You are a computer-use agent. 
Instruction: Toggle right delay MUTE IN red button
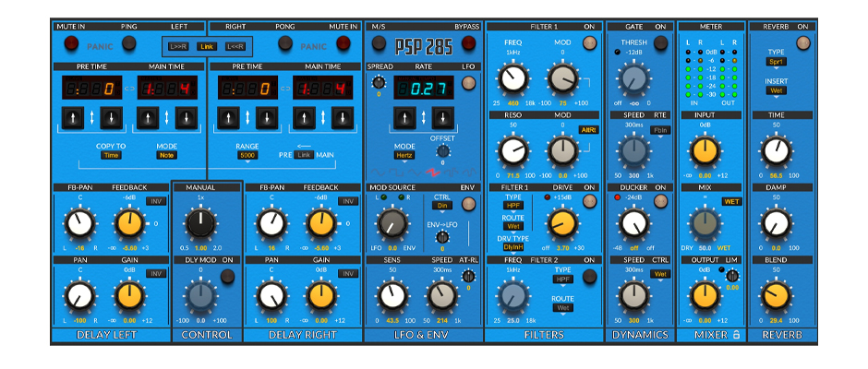(344, 43)
